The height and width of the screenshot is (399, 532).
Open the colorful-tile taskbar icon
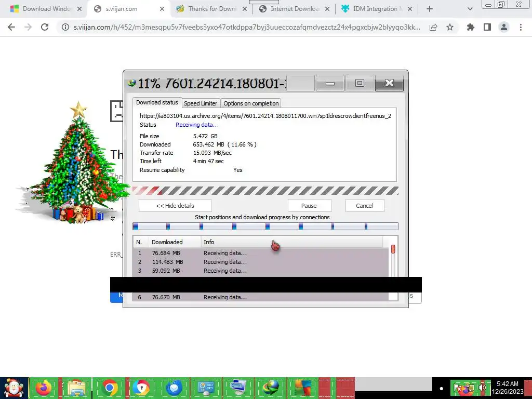[x=303, y=388]
